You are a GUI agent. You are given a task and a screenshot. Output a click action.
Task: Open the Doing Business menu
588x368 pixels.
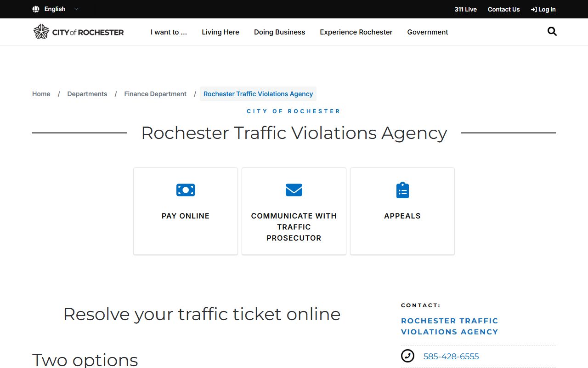click(279, 32)
